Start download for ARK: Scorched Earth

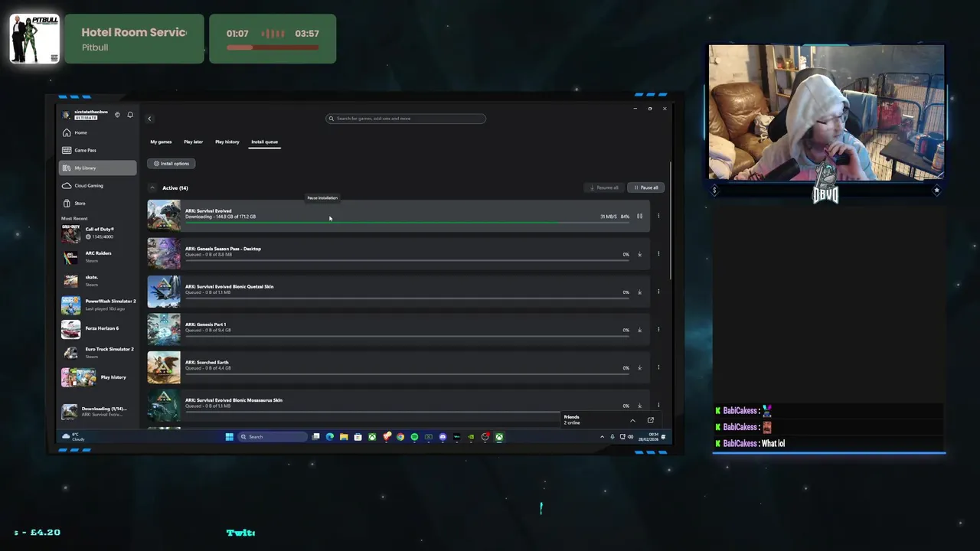(640, 368)
